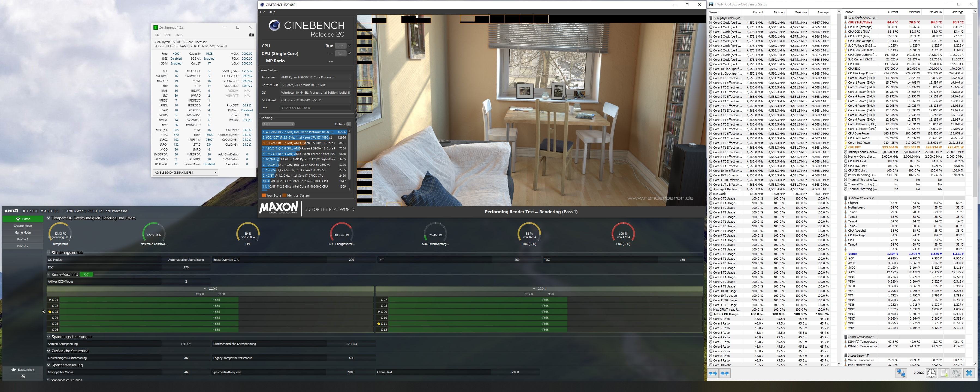Viewport: 980px width, 392px height.
Task: Toggle Cinebench CPU (Single Core) checkbox
Action: point(350,53)
